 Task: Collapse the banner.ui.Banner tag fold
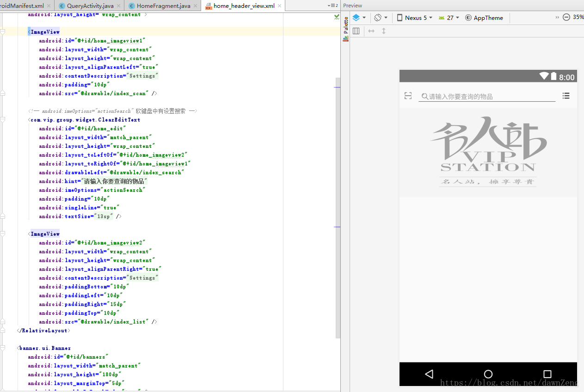(x=3, y=348)
